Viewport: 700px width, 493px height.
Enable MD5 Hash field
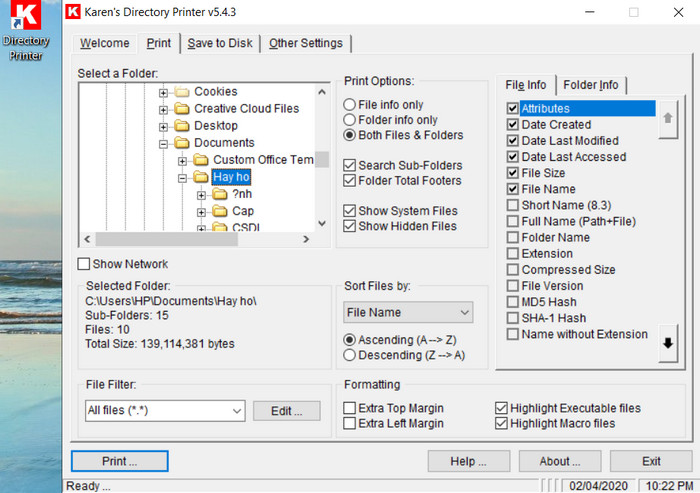(512, 302)
